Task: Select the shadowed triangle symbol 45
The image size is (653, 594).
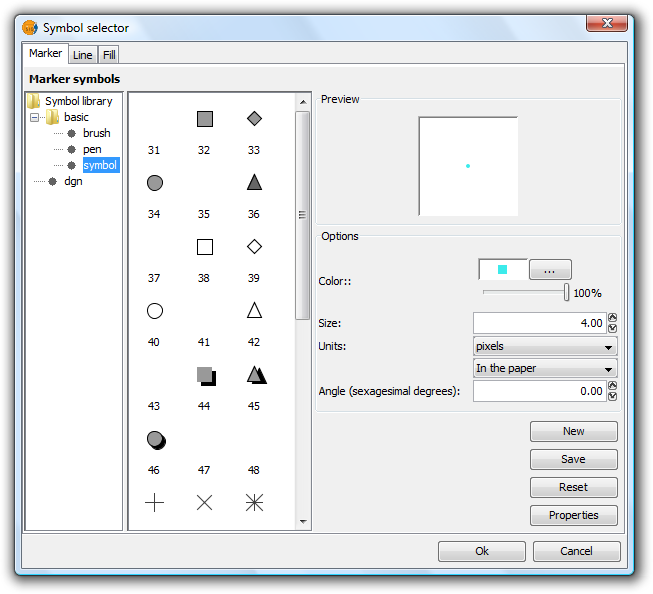Action: pos(257,374)
